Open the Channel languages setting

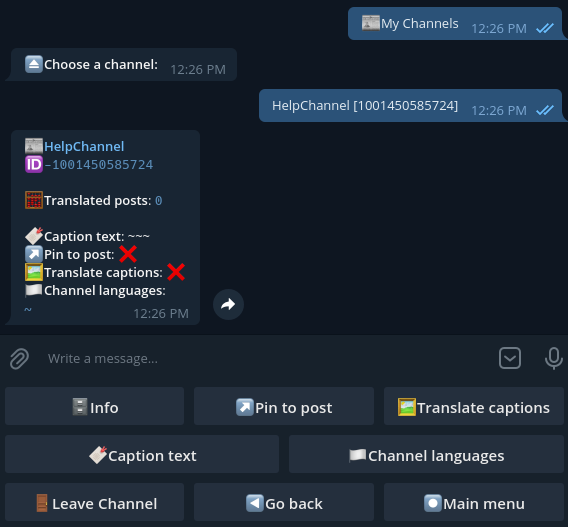pyautogui.click(x=426, y=454)
